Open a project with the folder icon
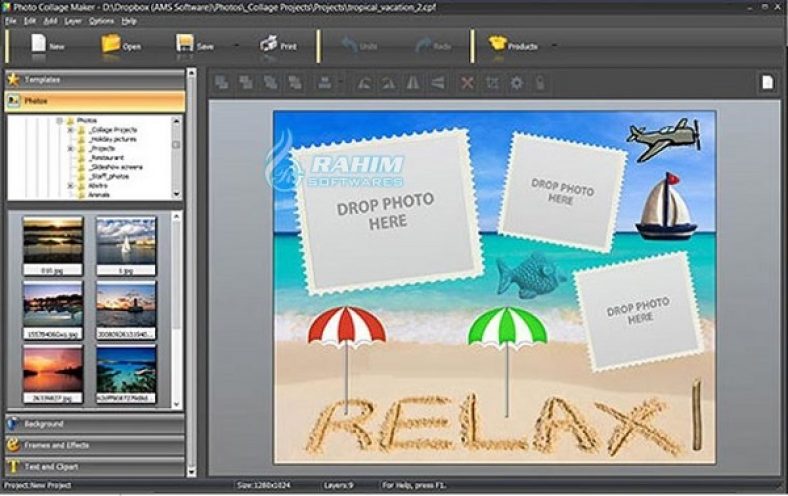The width and height of the screenshot is (788, 496). [110, 44]
